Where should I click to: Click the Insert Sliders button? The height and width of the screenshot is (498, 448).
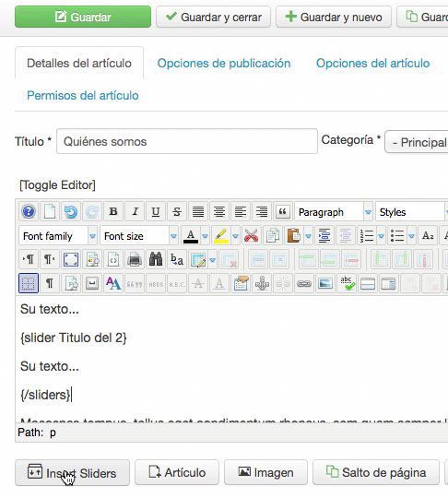point(73,472)
